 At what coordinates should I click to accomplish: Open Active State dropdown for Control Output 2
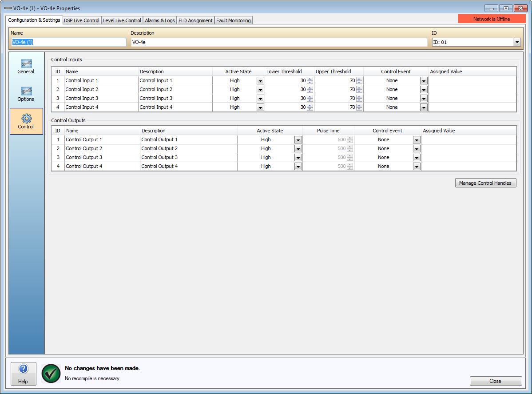point(298,149)
